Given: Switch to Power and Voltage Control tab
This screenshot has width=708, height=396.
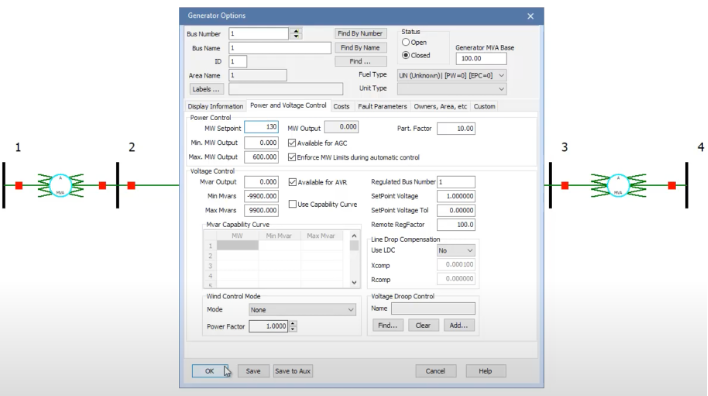Looking at the screenshot, I should click(x=288, y=106).
